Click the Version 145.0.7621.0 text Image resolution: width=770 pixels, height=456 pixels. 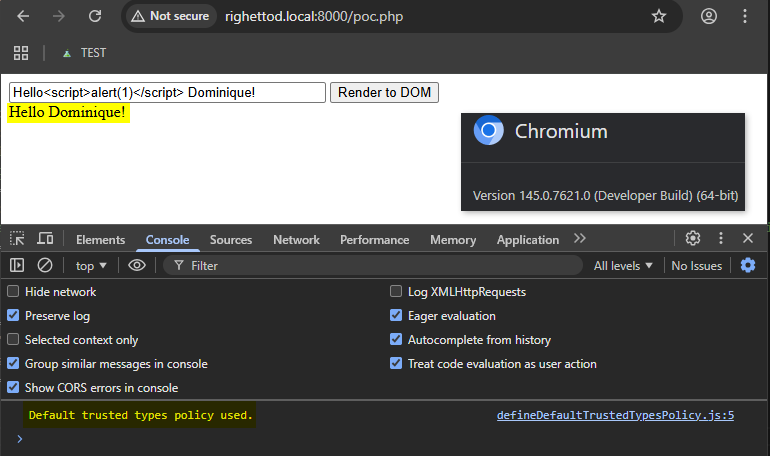[x=605, y=195]
